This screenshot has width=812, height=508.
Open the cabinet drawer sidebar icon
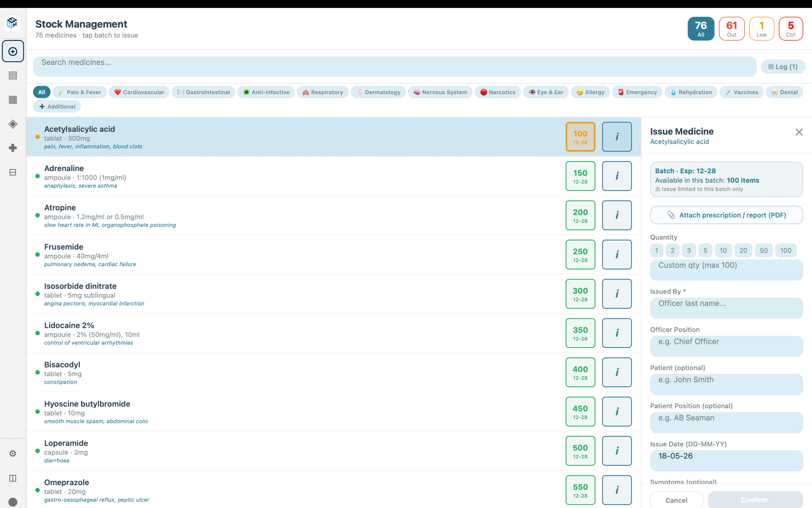coord(13,172)
